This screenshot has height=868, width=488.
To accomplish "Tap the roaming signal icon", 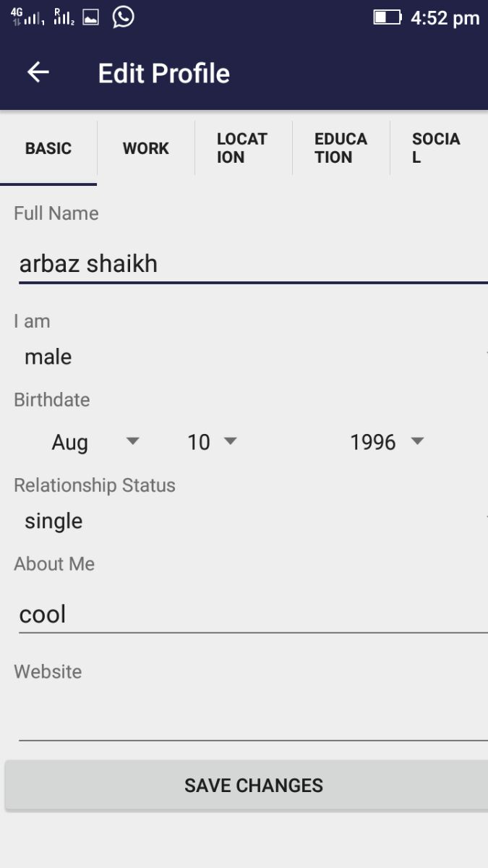I will (64, 17).
